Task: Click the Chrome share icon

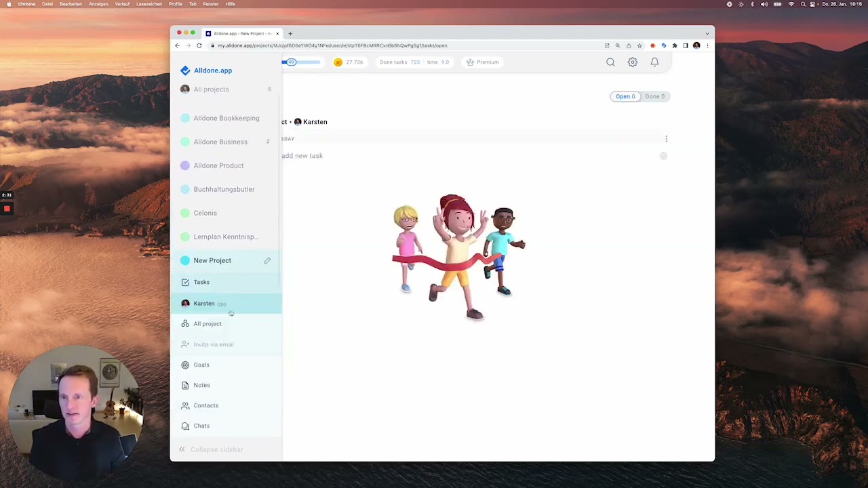Action: coord(629,45)
